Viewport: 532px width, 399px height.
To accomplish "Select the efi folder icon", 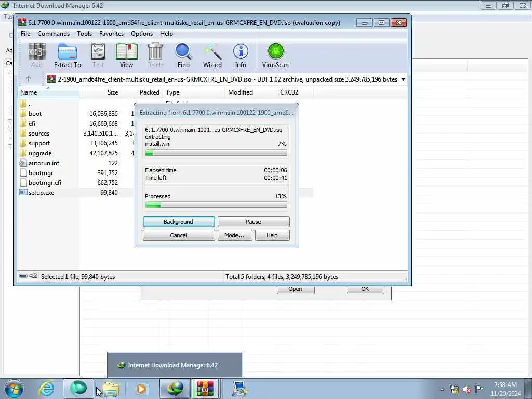I will click(x=23, y=123).
